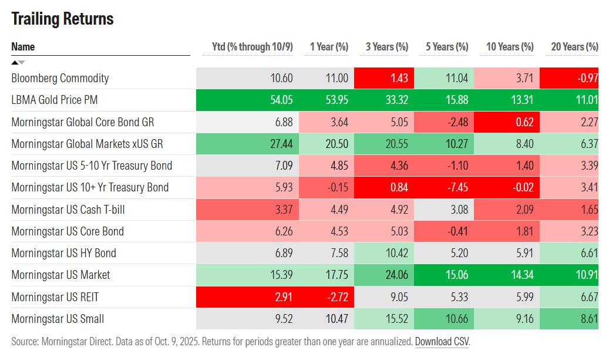Click the Morningstar US Small row name
The image size is (609, 364).
[x=58, y=319]
